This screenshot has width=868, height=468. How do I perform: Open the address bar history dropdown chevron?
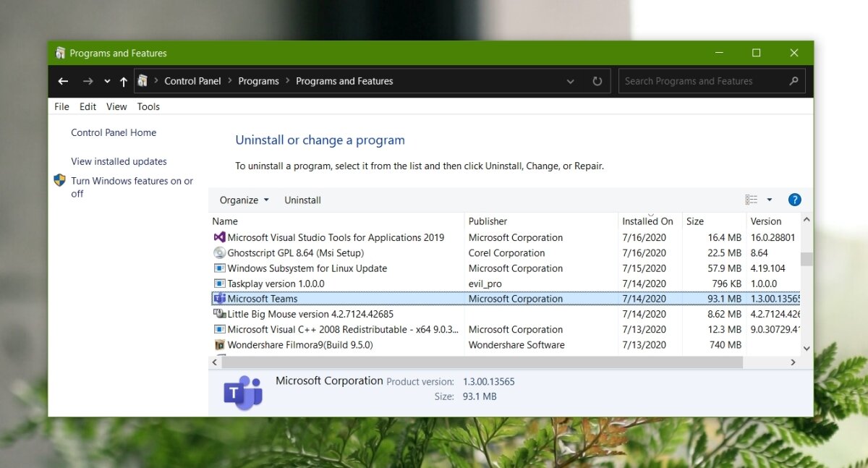(570, 81)
